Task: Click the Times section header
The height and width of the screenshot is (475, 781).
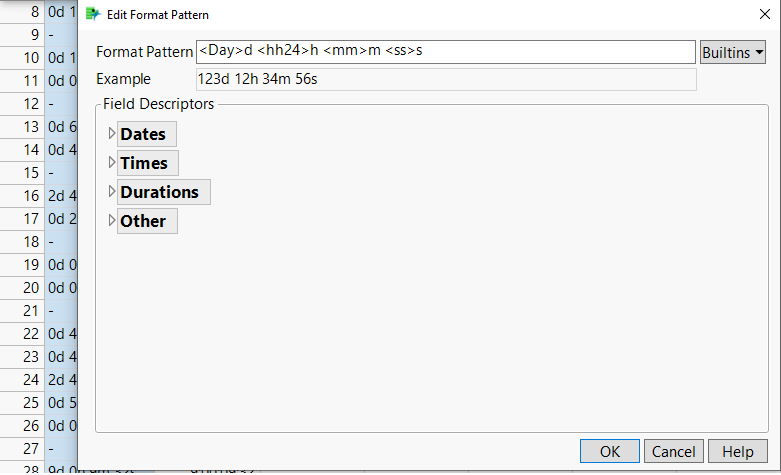Action: click(143, 163)
